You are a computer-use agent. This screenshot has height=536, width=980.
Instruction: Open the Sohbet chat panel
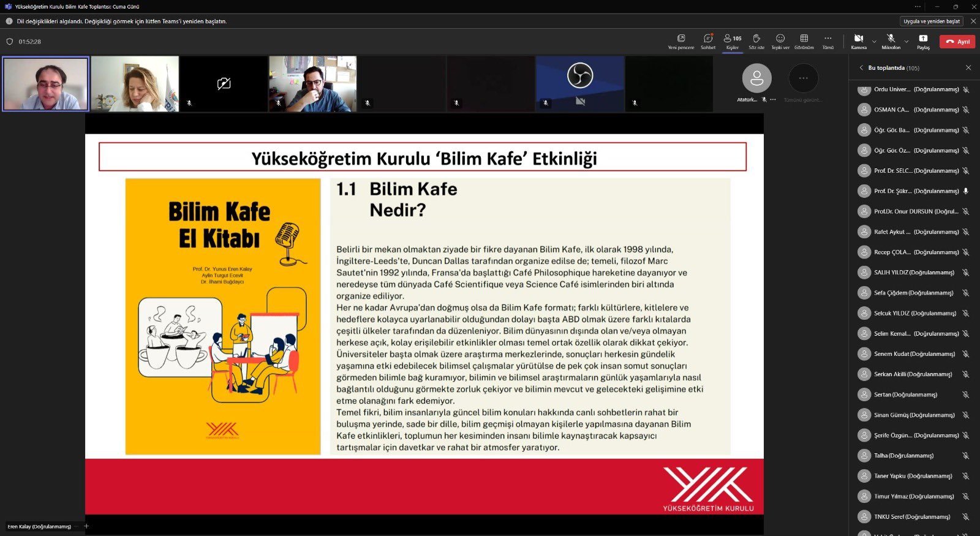click(708, 41)
